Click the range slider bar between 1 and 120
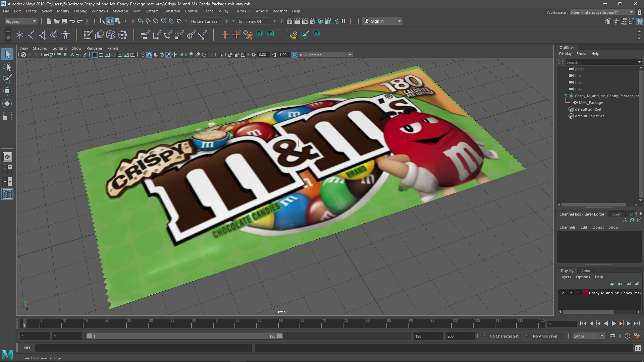 tap(184, 336)
